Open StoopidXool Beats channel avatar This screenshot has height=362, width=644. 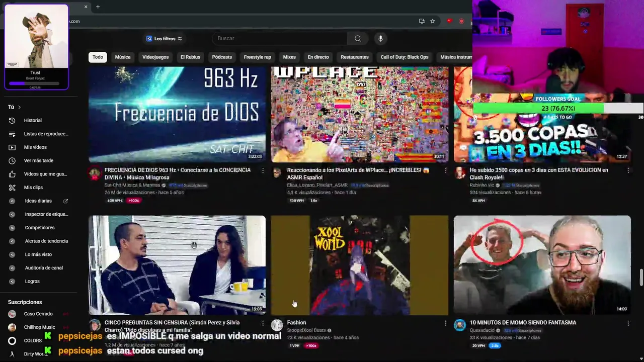(277, 325)
